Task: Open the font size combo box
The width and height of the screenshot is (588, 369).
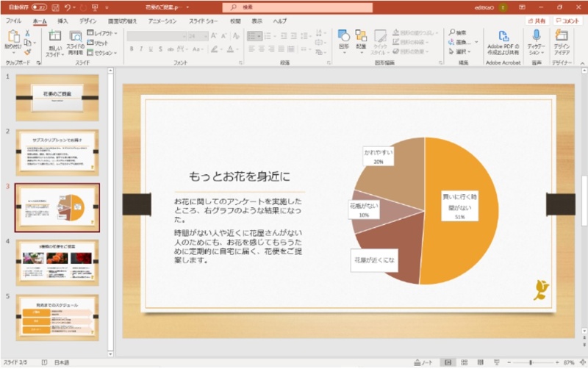Action: pyautogui.click(x=198, y=36)
